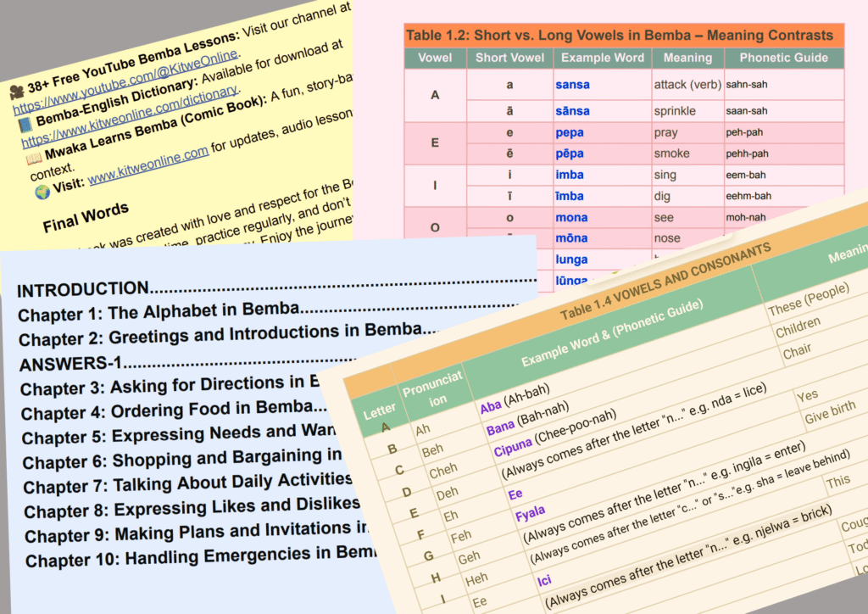Click the globe icon next to Visit
Image resolution: width=868 pixels, height=614 pixels.
click(42, 193)
